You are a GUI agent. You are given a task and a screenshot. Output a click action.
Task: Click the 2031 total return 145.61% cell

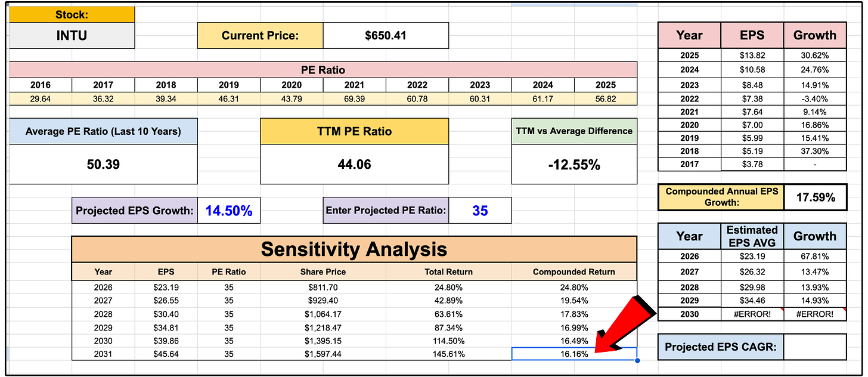tap(449, 354)
